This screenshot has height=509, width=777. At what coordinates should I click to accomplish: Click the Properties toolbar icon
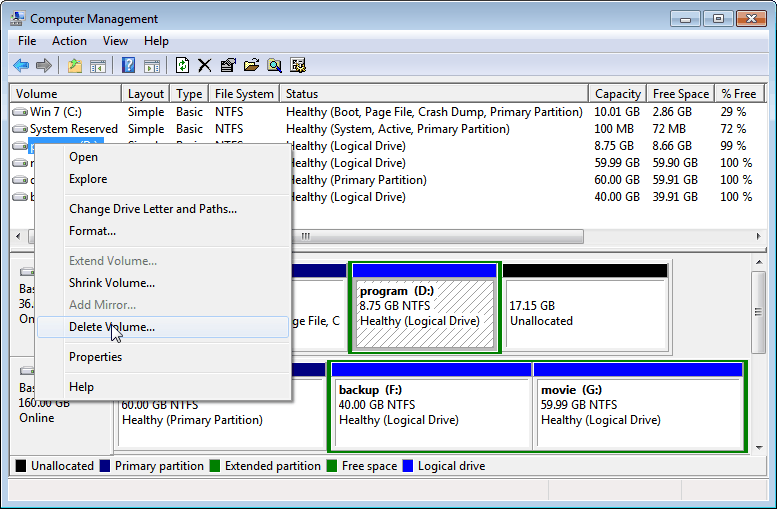click(228, 65)
